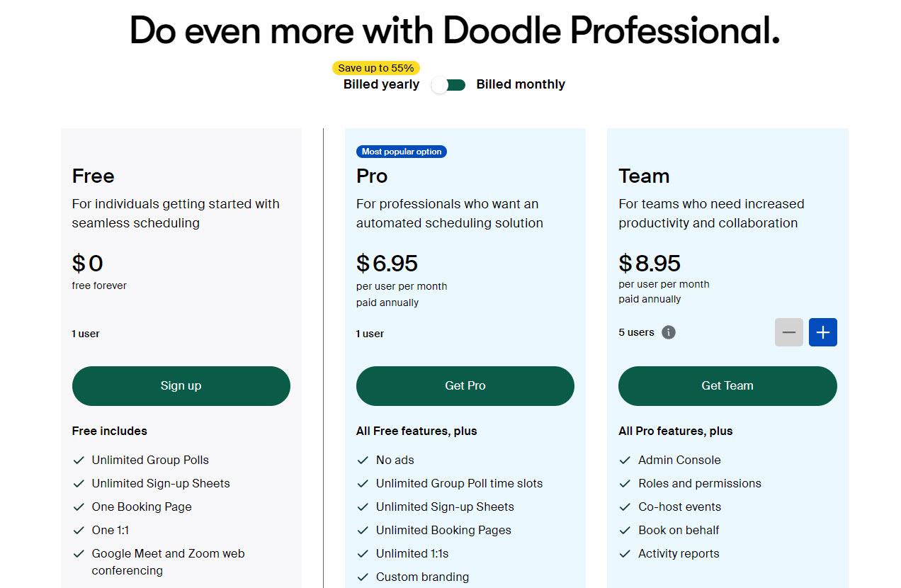Select the Team plan heading
901x588 pixels.
(x=644, y=176)
